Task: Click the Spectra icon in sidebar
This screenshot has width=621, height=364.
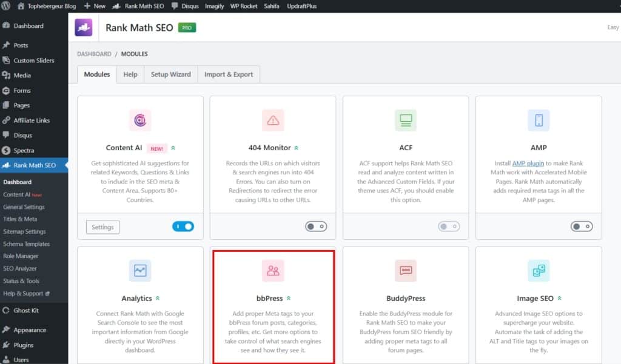Action: coord(6,150)
